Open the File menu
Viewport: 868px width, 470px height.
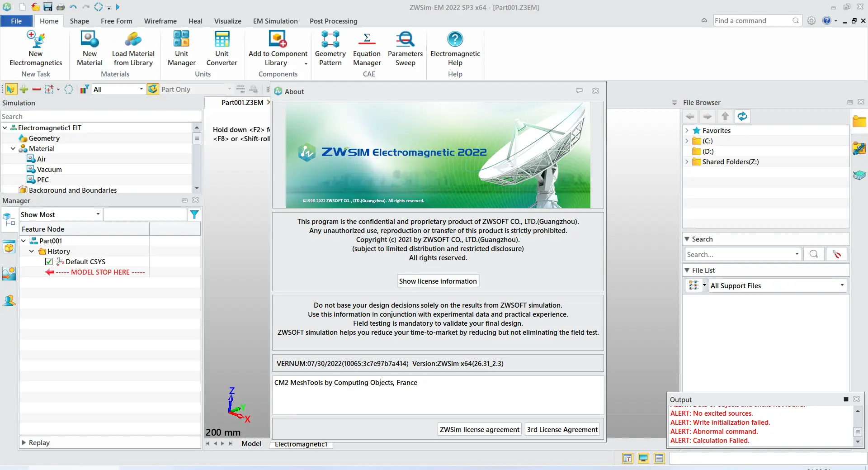[16, 21]
